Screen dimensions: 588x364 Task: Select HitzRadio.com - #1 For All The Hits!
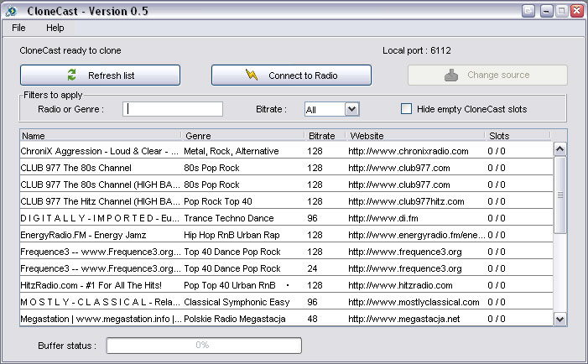(x=287, y=285)
